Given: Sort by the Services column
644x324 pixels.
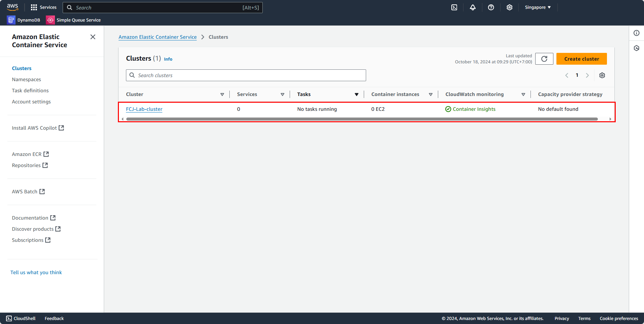Looking at the screenshot, I should (x=283, y=95).
